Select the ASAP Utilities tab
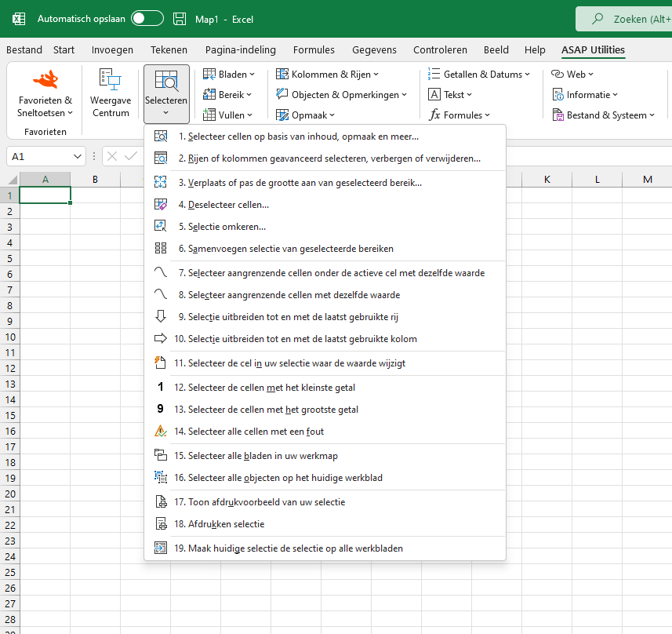Screen dimensions: 672x634 click(x=593, y=49)
